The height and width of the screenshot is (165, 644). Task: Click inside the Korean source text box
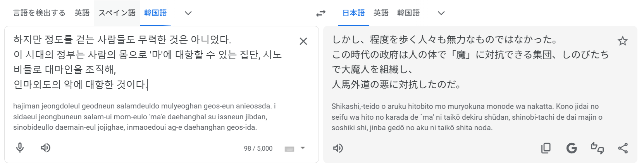155,62
